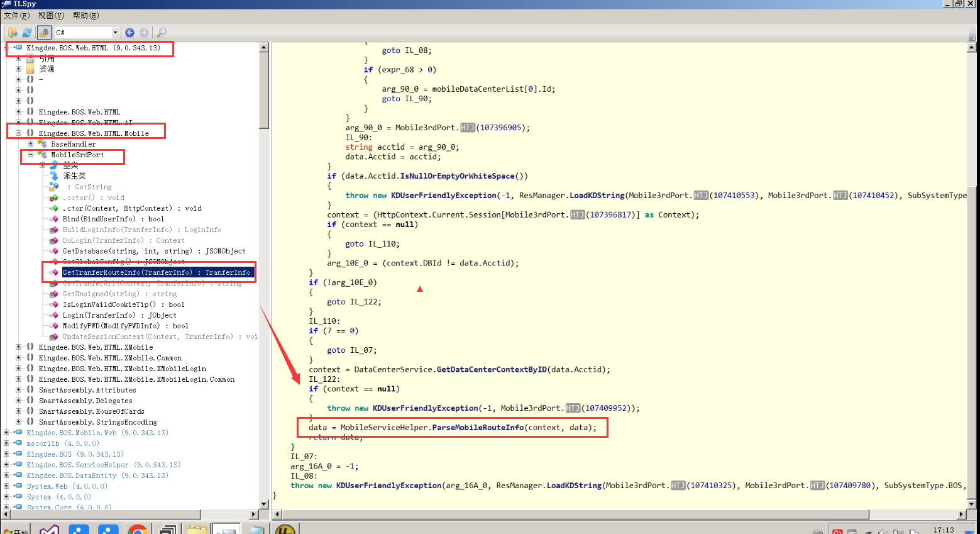The image size is (980, 534).
Task: Select the GetTranferRouteInfo(TranferInfo) tree row
Action: tap(157, 272)
